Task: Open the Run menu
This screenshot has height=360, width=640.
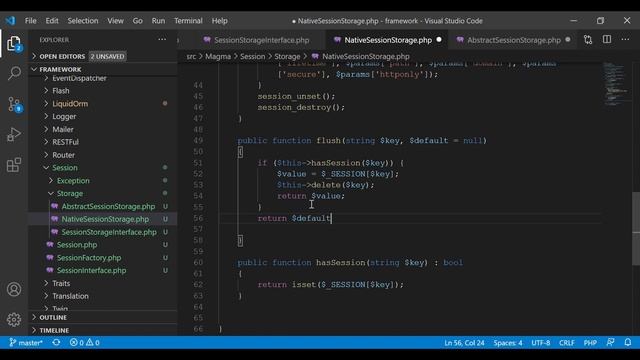Action: tap(158, 21)
